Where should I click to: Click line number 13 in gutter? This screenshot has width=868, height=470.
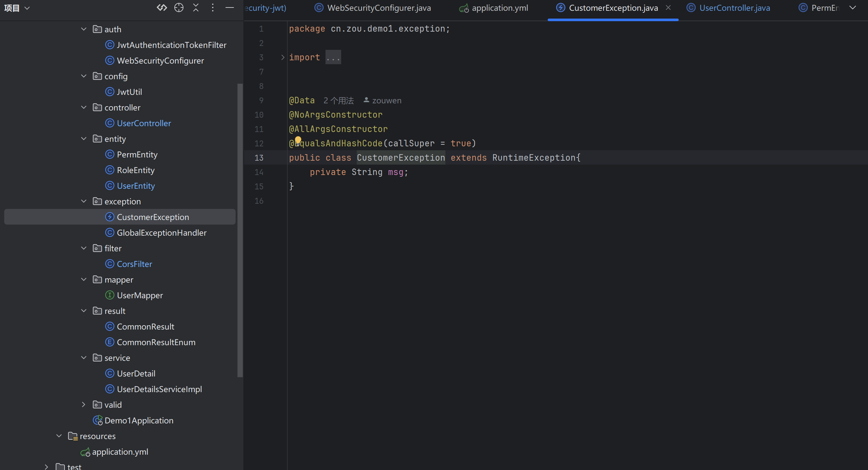click(259, 158)
